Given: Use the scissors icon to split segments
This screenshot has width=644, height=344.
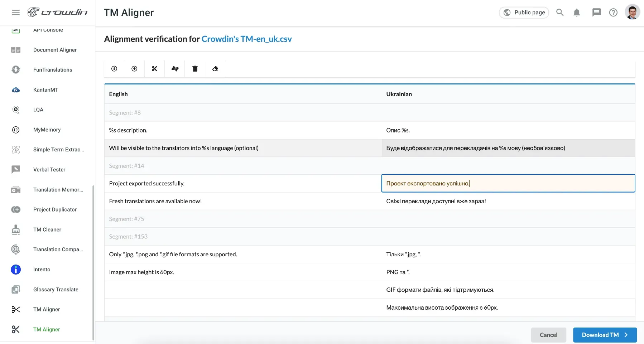Looking at the screenshot, I should tap(154, 68).
